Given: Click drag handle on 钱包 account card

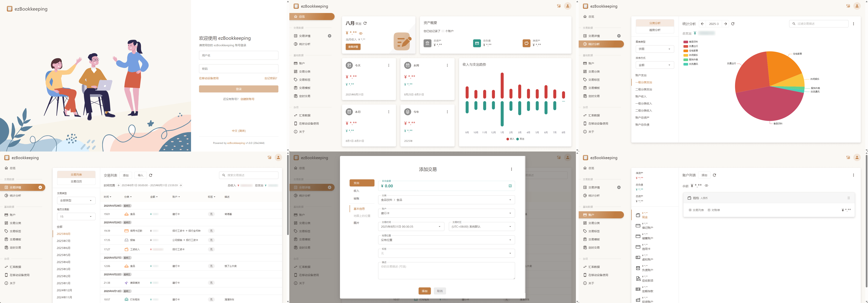Looking at the screenshot, I should (x=849, y=198).
